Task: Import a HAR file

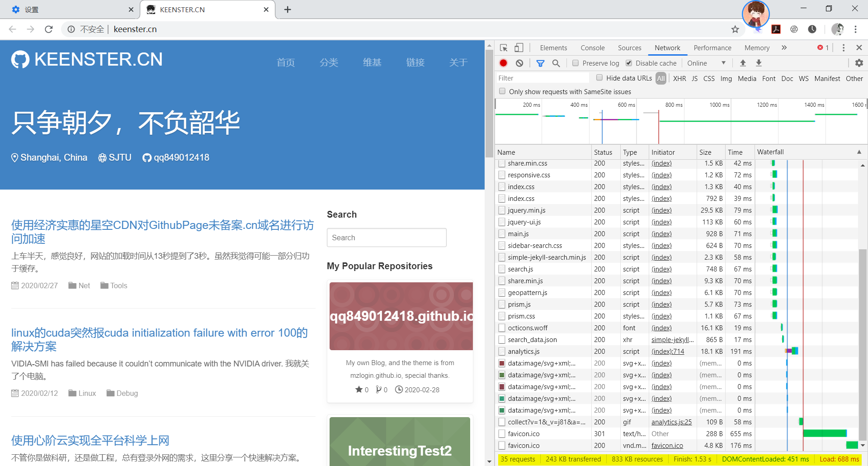Action: (x=743, y=63)
